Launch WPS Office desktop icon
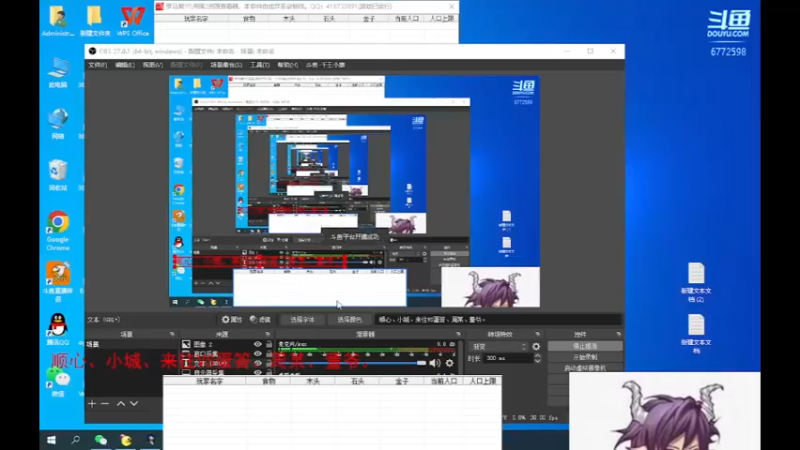 133,21
